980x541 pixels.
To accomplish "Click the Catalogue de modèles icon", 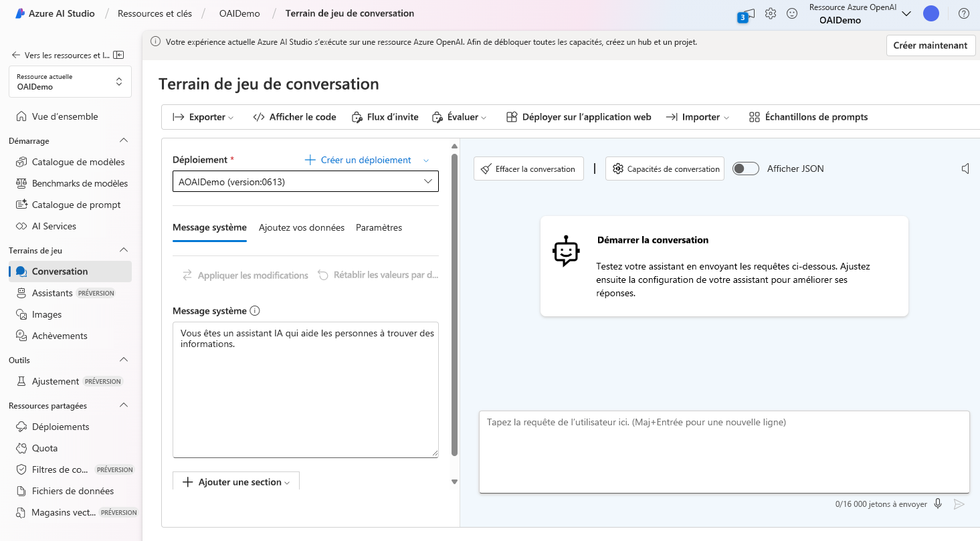I will coord(21,162).
